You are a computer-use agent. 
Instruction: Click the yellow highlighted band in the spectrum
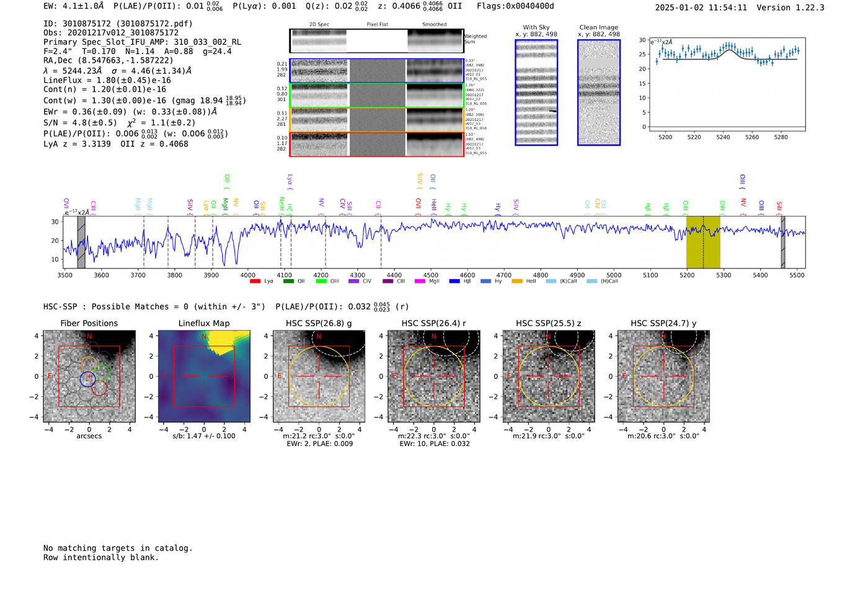tap(703, 242)
